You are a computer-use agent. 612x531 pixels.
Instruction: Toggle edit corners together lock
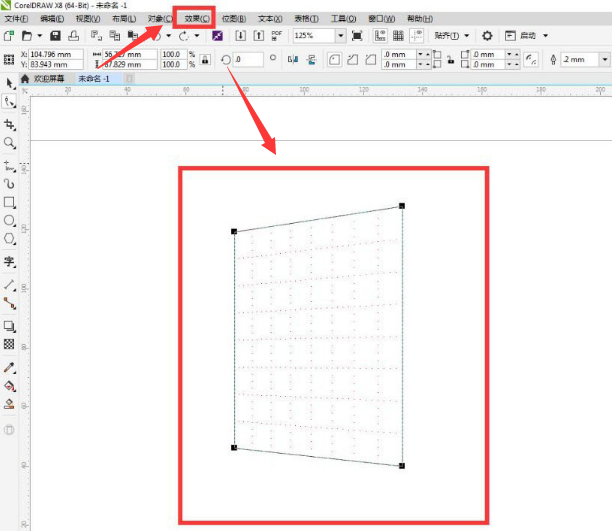[451, 60]
